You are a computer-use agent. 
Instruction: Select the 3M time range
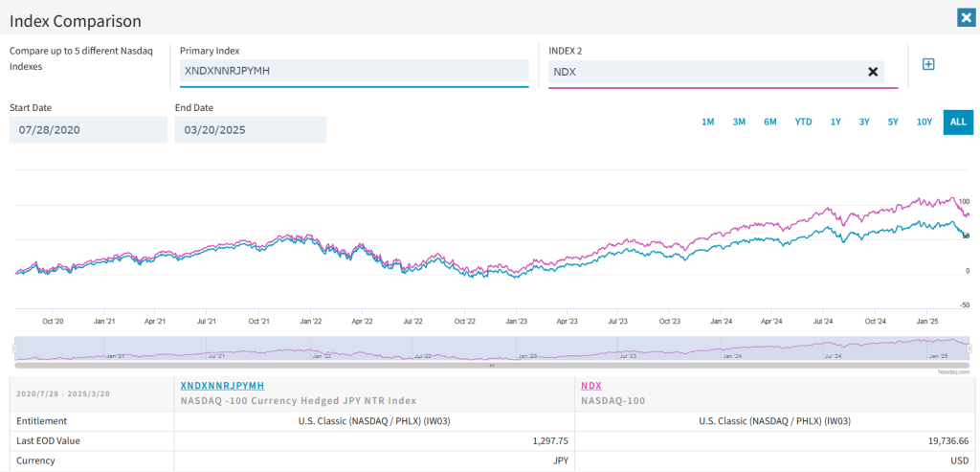pyautogui.click(x=739, y=122)
